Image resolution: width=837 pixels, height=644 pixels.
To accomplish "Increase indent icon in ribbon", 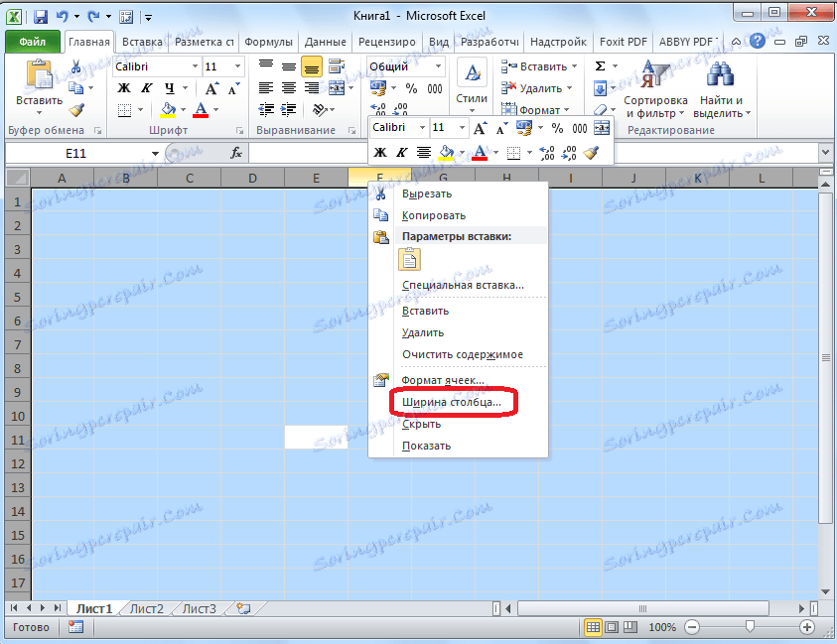I will (289, 110).
